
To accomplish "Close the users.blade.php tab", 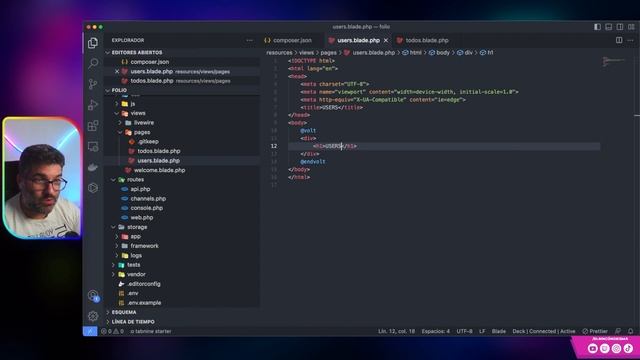I will 386,40.
